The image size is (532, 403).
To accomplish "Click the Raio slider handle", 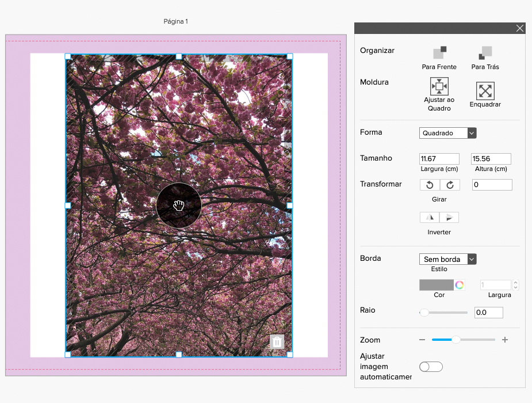I will (424, 313).
